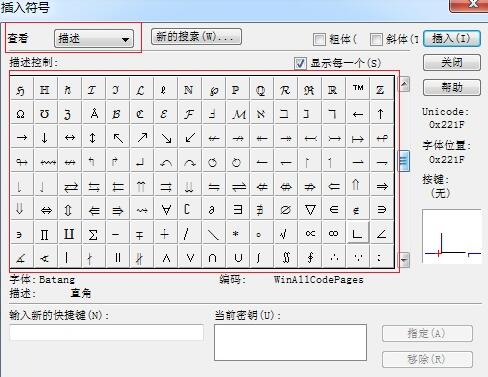
Task: Select the therefore ∴ symbol
Action: coord(334,257)
